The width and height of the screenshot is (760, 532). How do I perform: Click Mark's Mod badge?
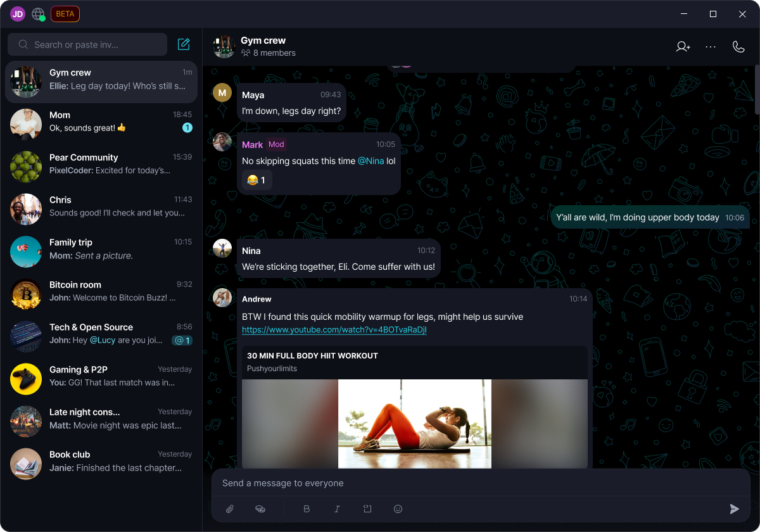[276, 144]
